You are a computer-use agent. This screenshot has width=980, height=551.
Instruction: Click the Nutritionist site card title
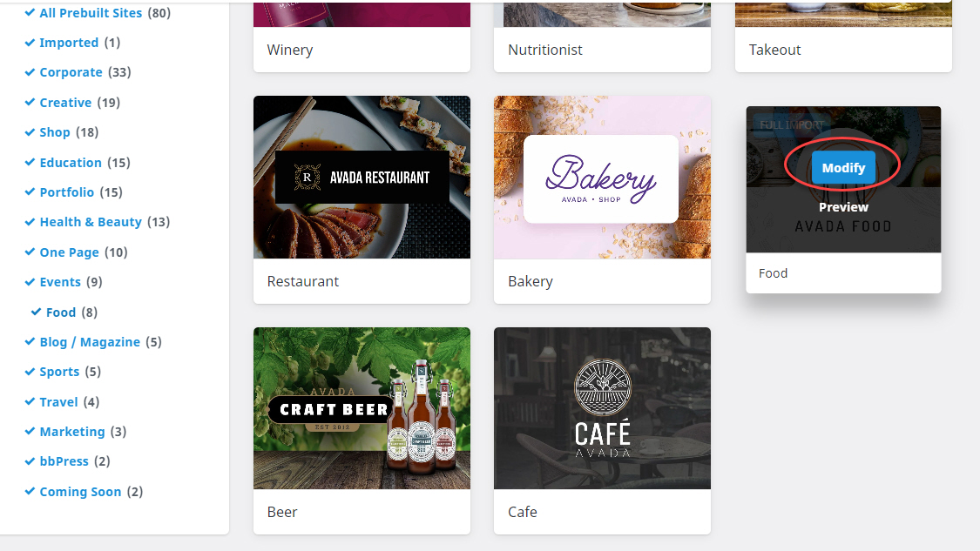pos(545,50)
